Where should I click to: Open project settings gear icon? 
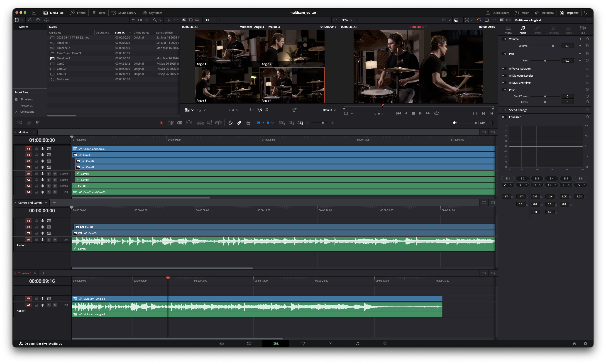(x=585, y=344)
